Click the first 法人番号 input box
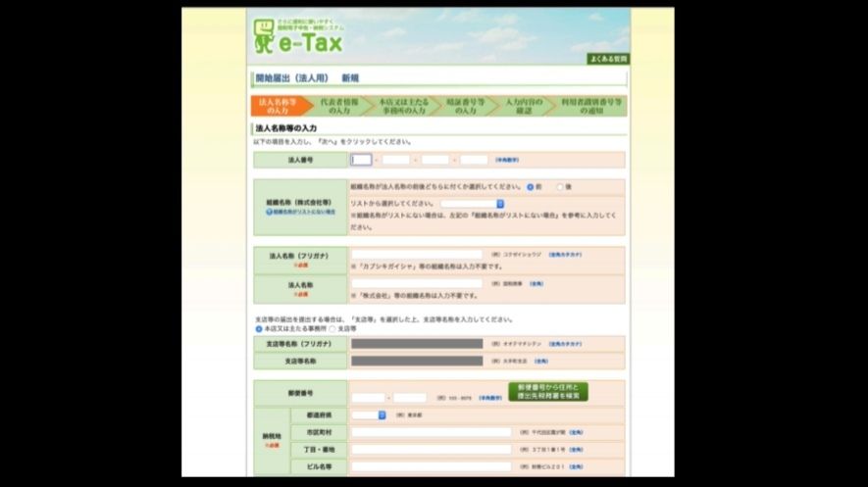This screenshot has width=868, height=487. (361, 160)
